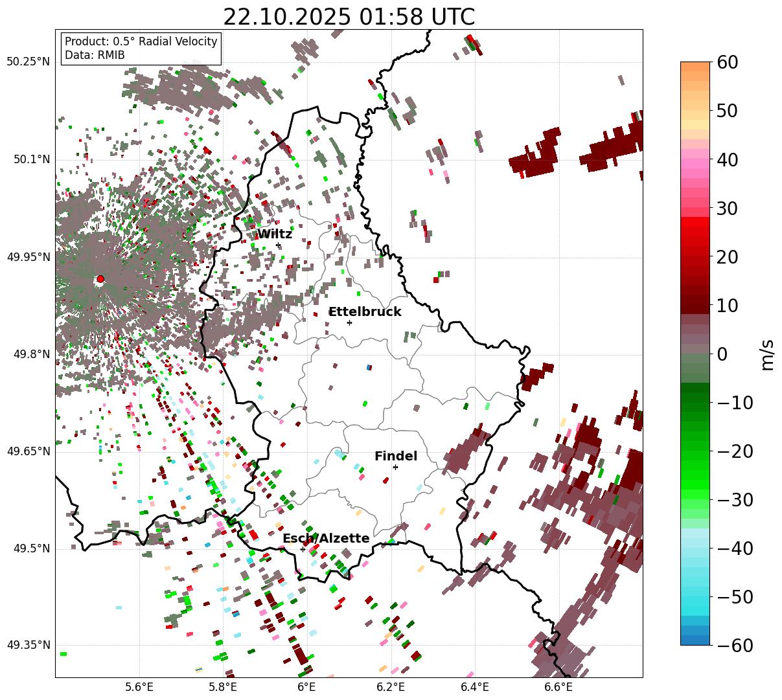Click the colorbar 20 tick label
The image size is (782, 700).
(726, 256)
